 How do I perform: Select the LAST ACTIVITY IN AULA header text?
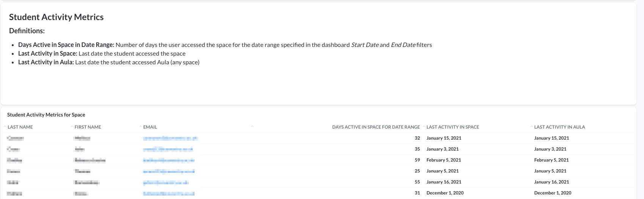point(559,127)
